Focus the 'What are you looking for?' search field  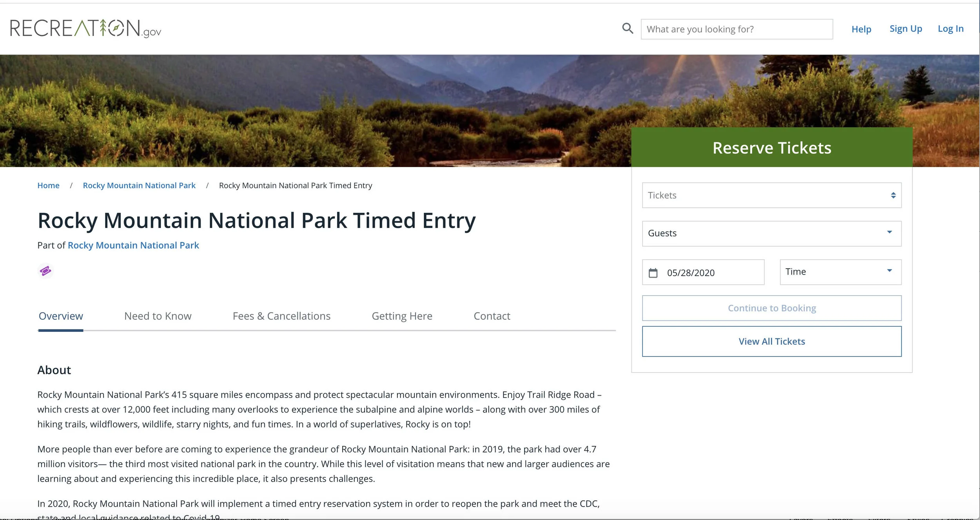click(737, 29)
